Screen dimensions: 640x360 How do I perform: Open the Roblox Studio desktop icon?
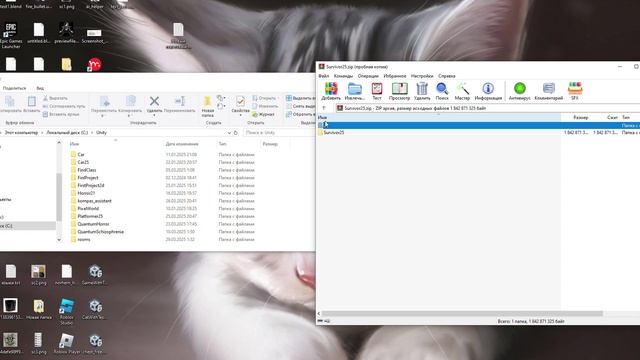(x=66, y=311)
